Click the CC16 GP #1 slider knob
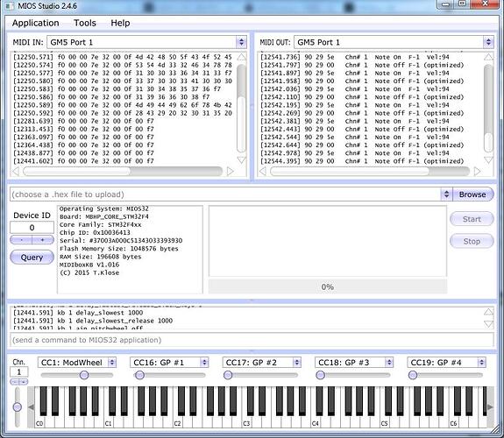The height and width of the screenshot is (438, 504). [x=139, y=375]
